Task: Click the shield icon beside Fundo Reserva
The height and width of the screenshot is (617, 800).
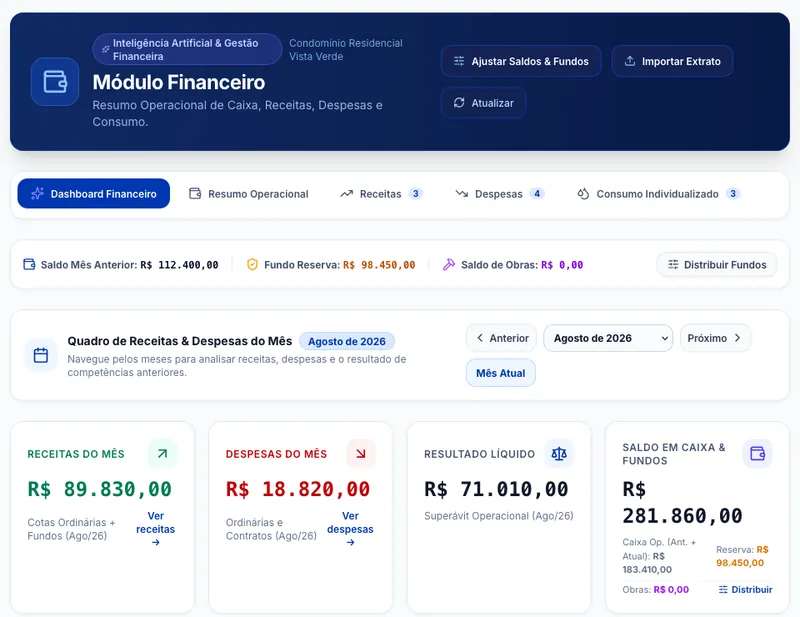Action: 252,264
